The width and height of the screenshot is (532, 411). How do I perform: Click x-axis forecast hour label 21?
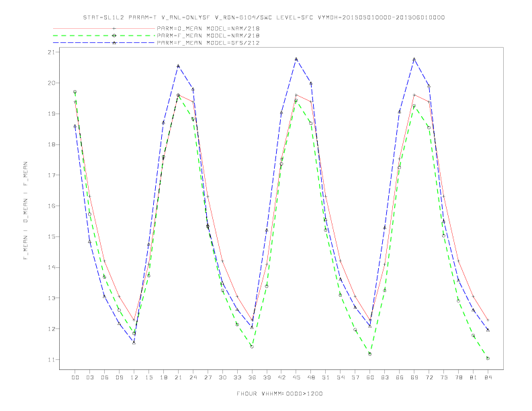(178, 377)
